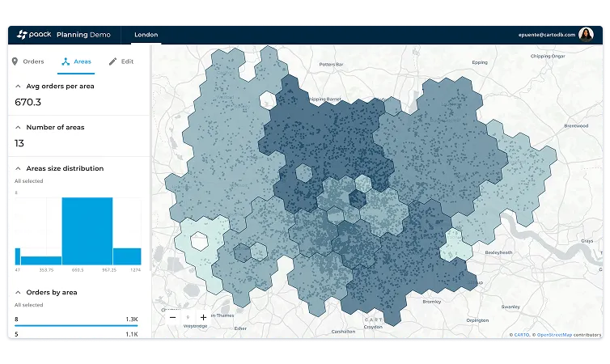Collapse the Orders by area widget
Viewport: 610px width, 364px height.
(18, 292)
